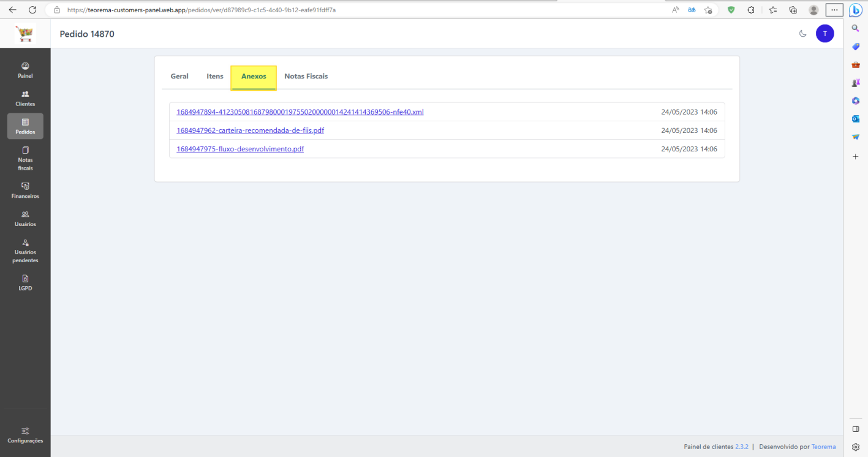868x457 pixels.
Task: Select the Anexos tab
Action: [x=254, y=77]
